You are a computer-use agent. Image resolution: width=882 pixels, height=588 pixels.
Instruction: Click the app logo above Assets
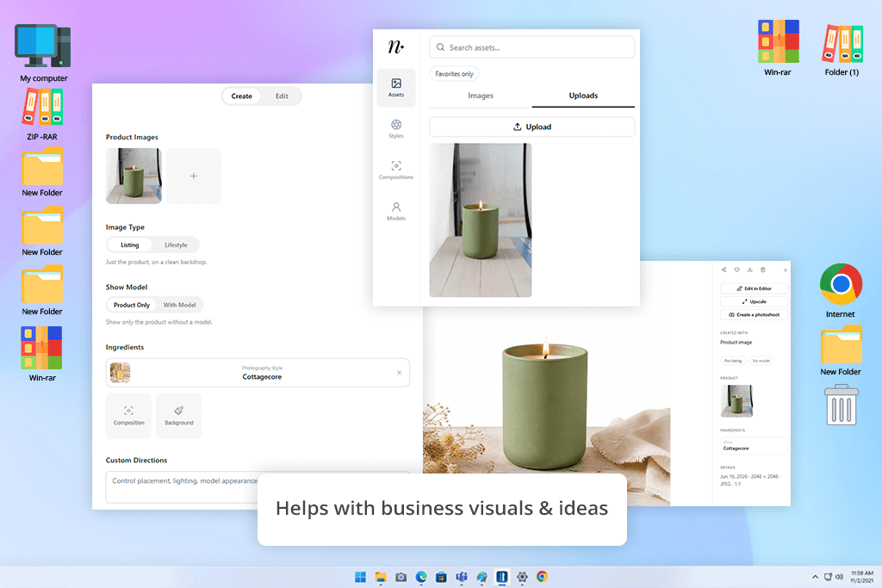[x=396, y=46]
